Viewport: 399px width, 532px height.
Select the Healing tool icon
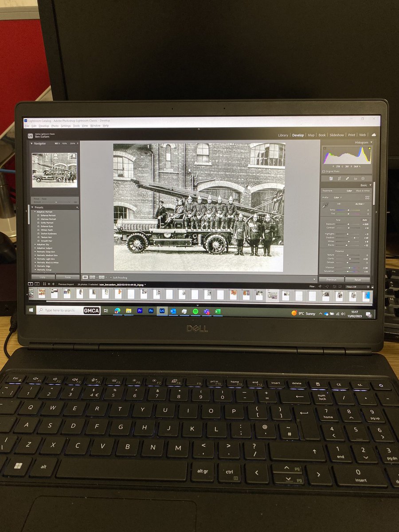pos(347,178)
